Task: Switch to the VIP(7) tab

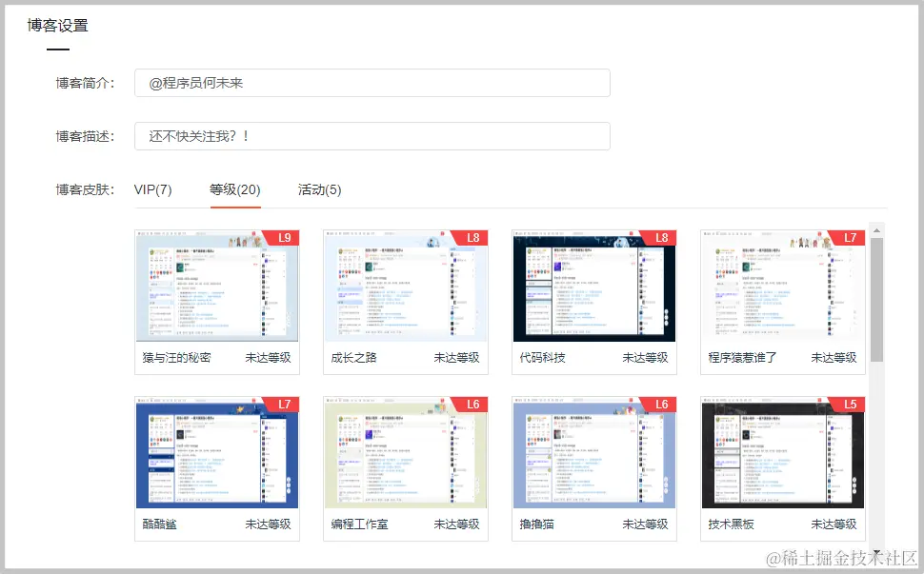Action: pos(153,189)
